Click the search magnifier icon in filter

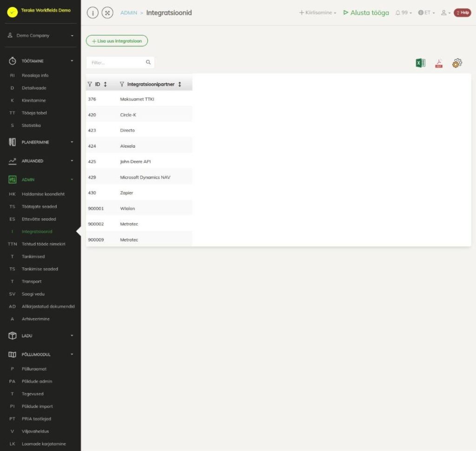pyautogui.click(x=148, y=62)
